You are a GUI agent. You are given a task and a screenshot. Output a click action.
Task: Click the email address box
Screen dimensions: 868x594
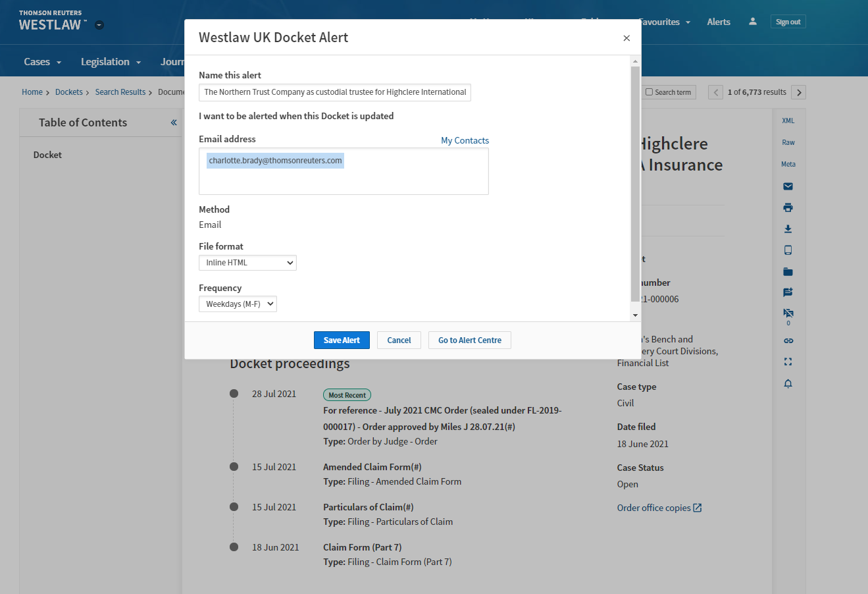pos(344,171)
